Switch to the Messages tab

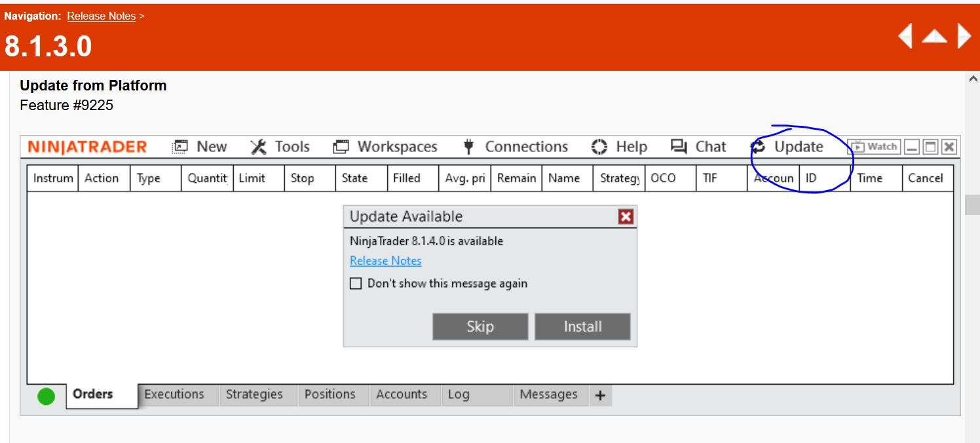(550, 395)
